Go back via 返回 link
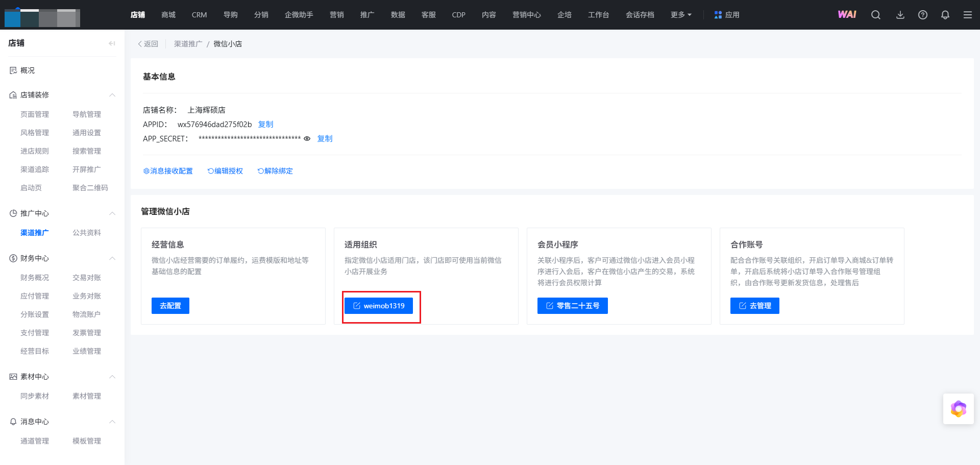 (x=148, y=44)
